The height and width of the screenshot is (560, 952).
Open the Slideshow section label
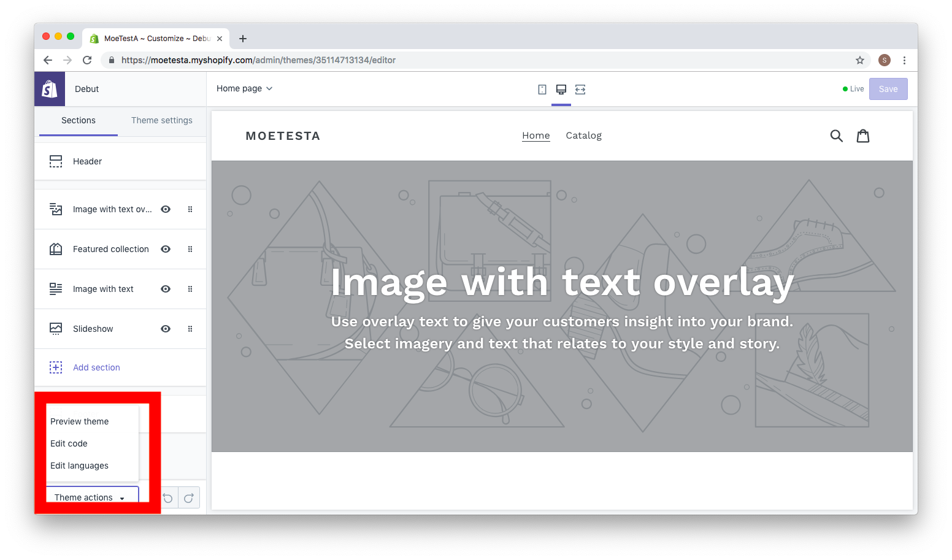pyautogui.click(x=93, y=329)
